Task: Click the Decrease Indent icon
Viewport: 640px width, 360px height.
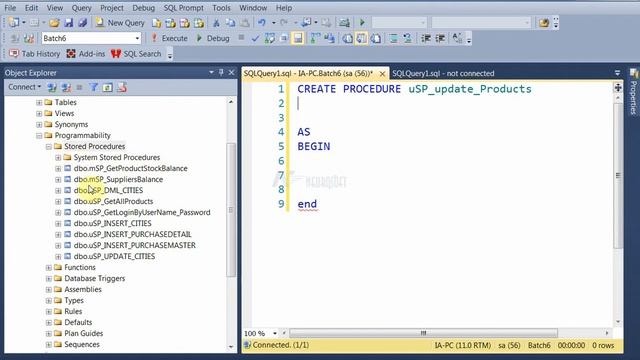Action: [426, 38]
